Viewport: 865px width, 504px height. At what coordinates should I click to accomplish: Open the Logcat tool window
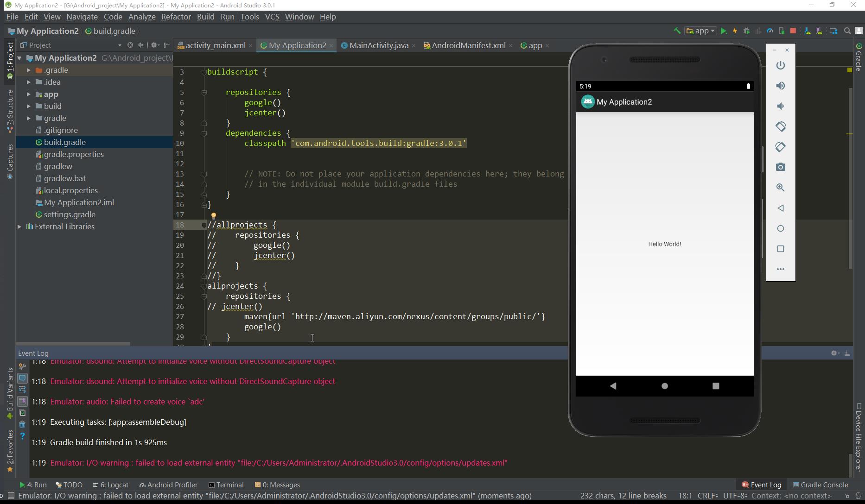click(x=111, y=485)
